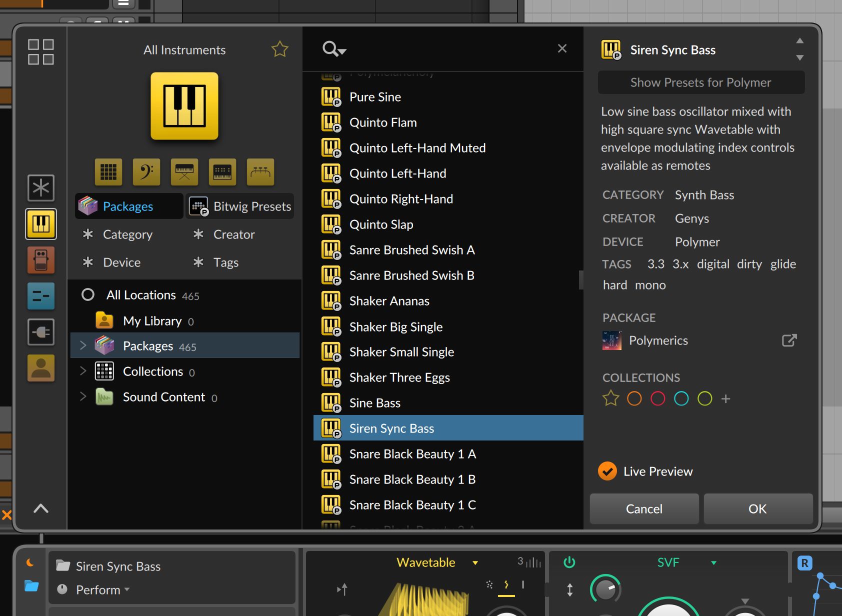Open the Audio Effects pedal icon

pos(41,260)
